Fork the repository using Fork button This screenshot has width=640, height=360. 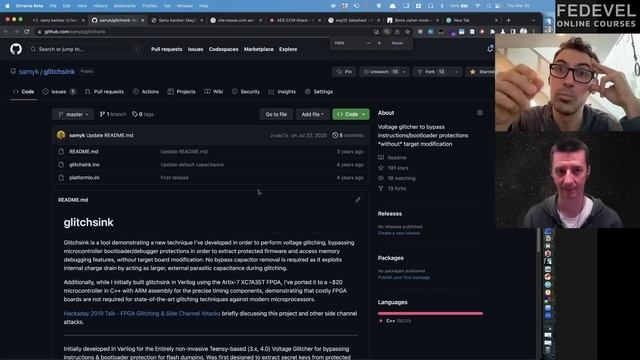point(433,72)
